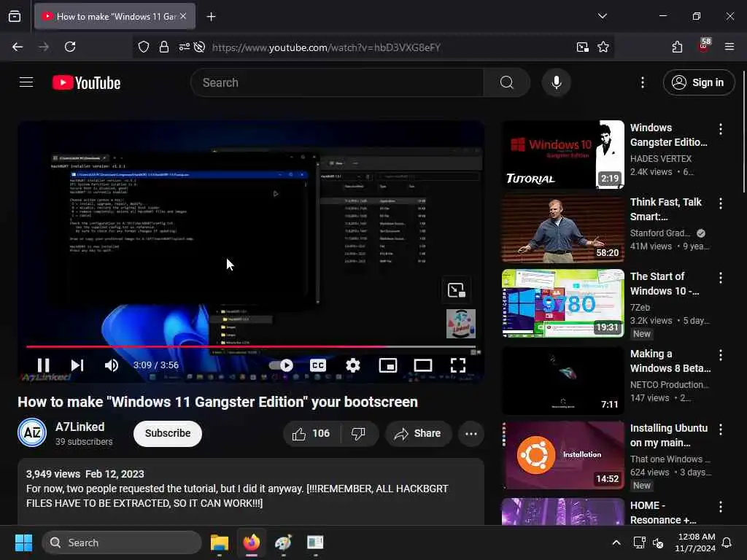Click the picture-in-picture overlay icon on video

tap(457, 290)
